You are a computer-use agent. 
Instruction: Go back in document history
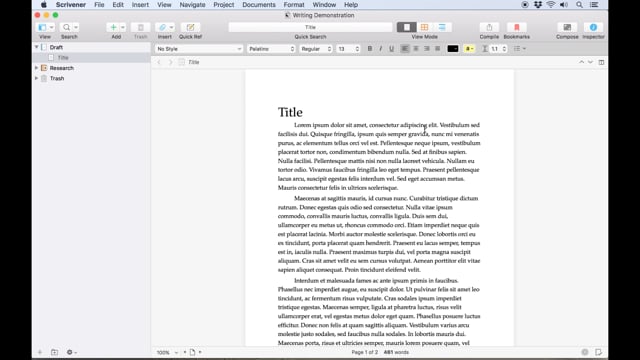click(159, 62)
